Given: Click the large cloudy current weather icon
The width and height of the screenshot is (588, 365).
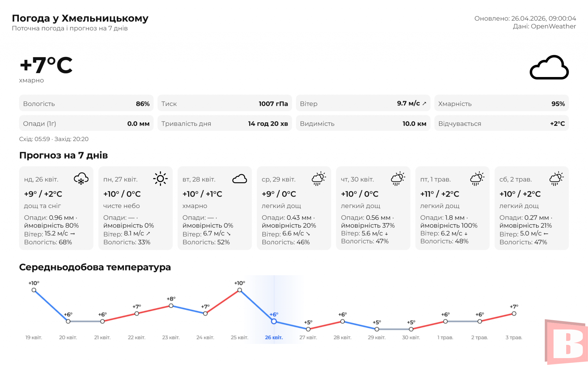Looking at the screenshot, I should [x=549, y=68].
